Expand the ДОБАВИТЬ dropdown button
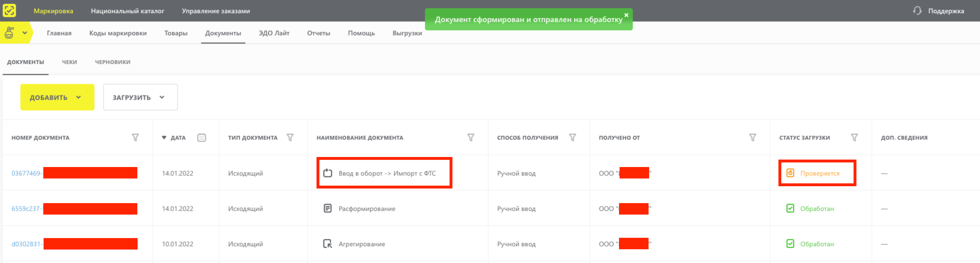This screenshot has width=980, height=263. tap(57, 97)
